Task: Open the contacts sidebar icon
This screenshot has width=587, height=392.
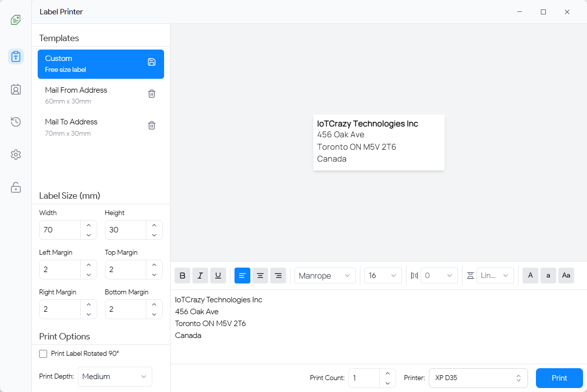Action: pyautogui.click(x=16, y=89)
